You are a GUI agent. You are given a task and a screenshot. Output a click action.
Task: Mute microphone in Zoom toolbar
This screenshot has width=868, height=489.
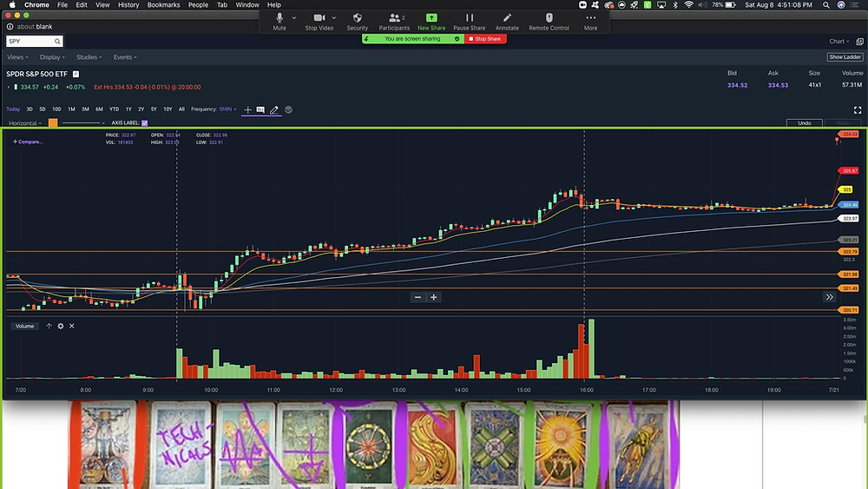click(x=279, y=22)
